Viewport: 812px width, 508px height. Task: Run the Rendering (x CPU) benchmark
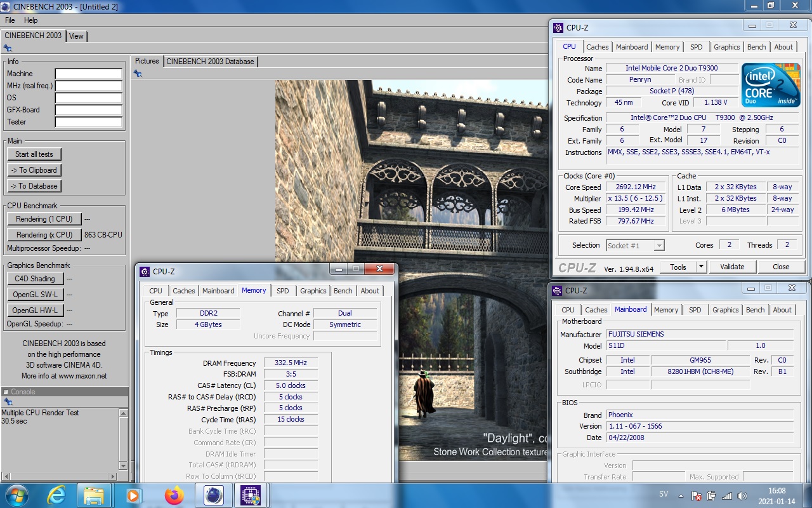[x=44, y=235]
